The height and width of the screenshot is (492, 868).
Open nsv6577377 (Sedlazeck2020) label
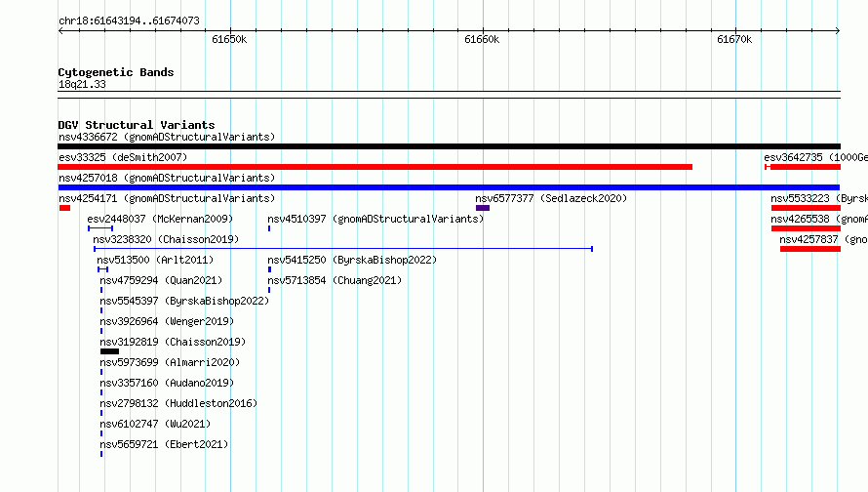click(x=551, y=198)
